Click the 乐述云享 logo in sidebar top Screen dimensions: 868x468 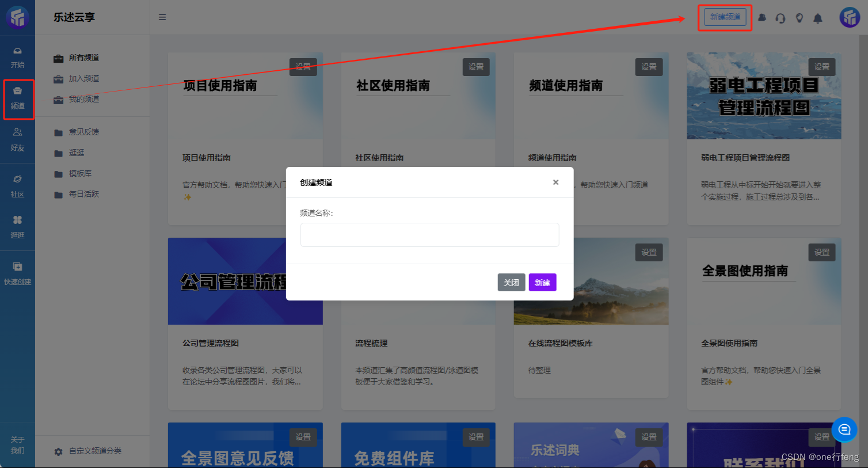17,17
